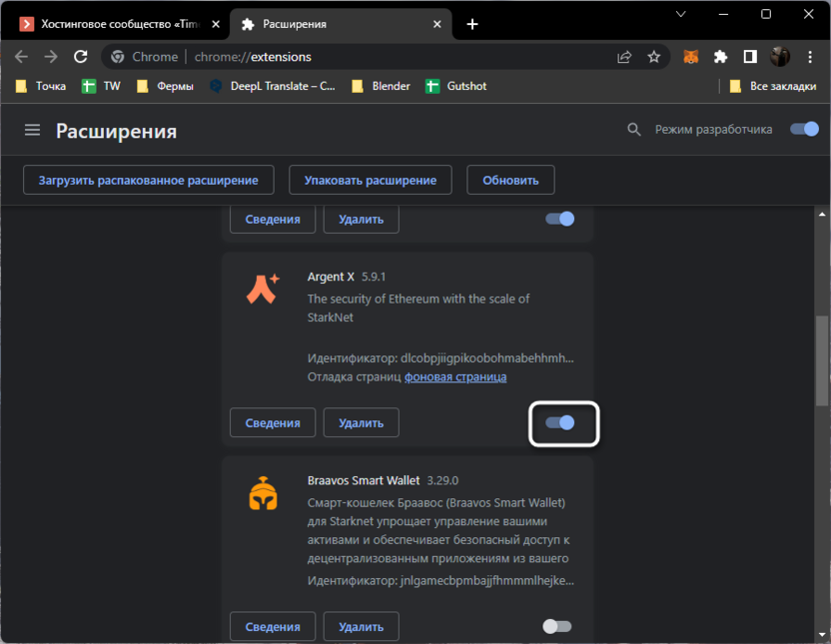The height and width of the screenshot is (644, 831).
Task: Open the Gutshot bookmark
Action: tap(455, 86)
